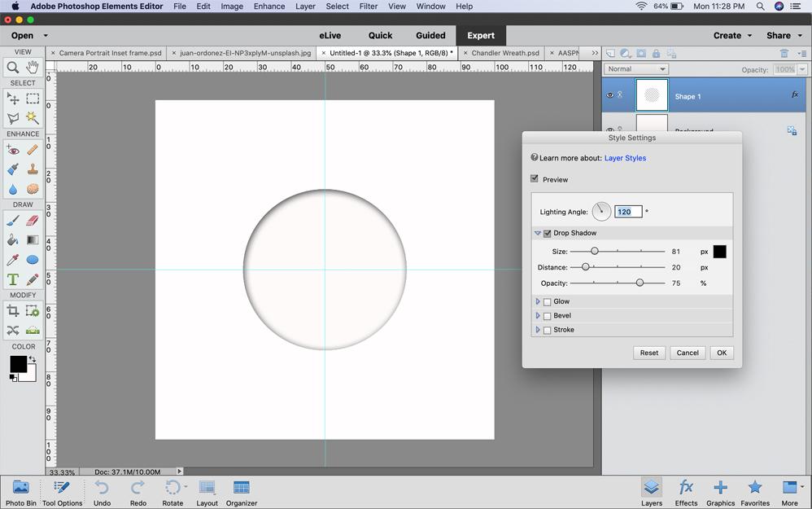The width and height of the screenshot is (812, 509).
Task: Open the Open file dropdown arrow
Action: pyautogui.click(x=46, y=36)
